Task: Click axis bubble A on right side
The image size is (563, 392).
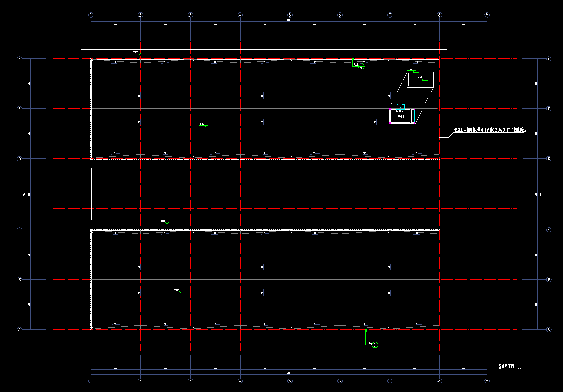Action: (549, 330)
